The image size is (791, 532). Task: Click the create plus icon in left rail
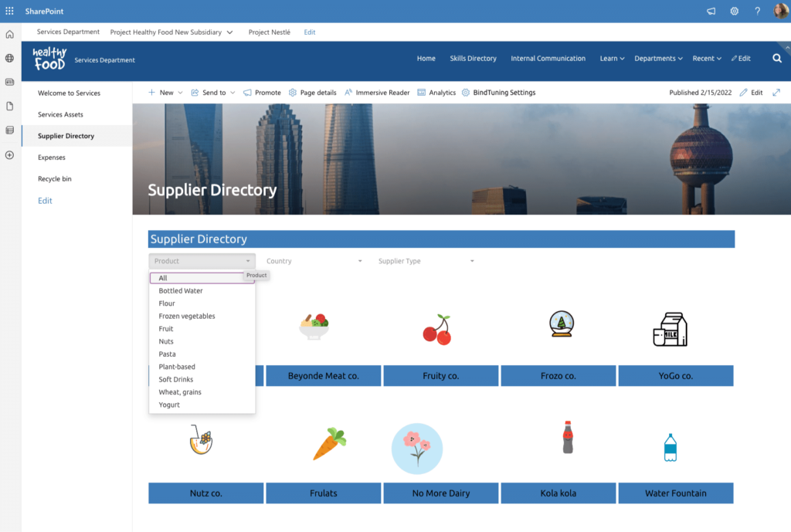click(9, 154)
